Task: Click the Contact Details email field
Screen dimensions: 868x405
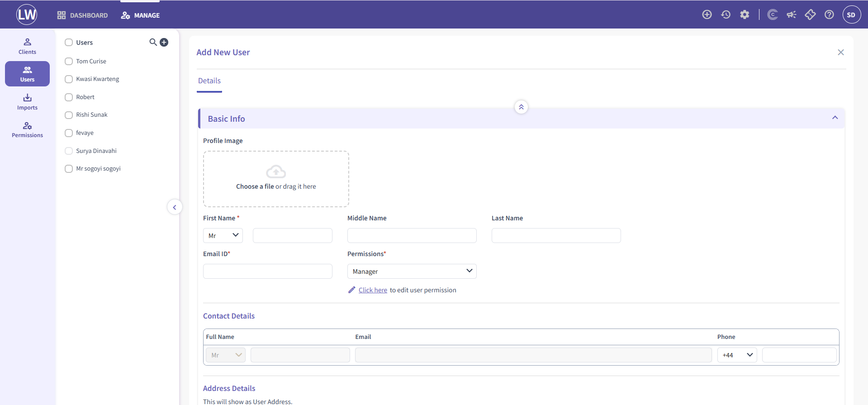Action: pyautogui.click(x=533, y=355)
